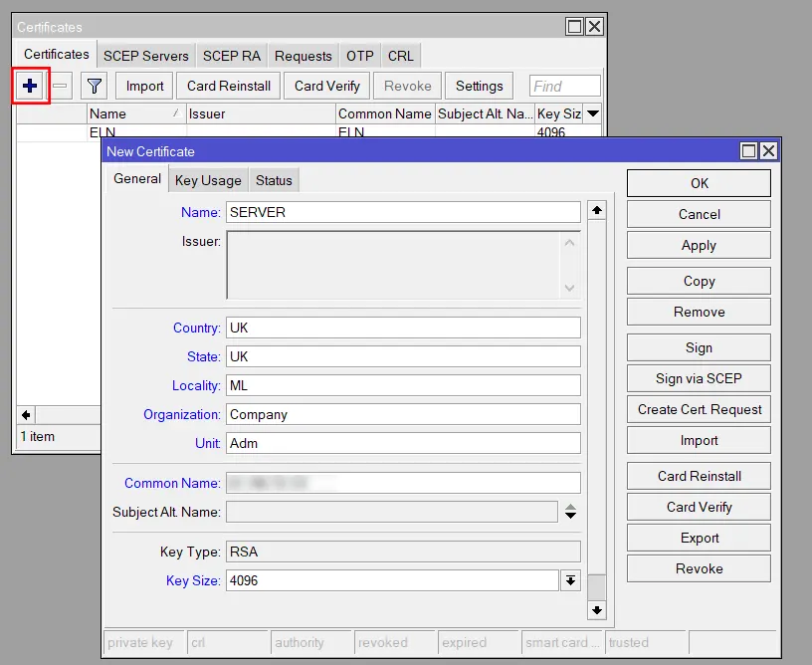The image size is (812, 665).
Task: Click the minus remove icon in toolbar
Action: tap(61, 86)
